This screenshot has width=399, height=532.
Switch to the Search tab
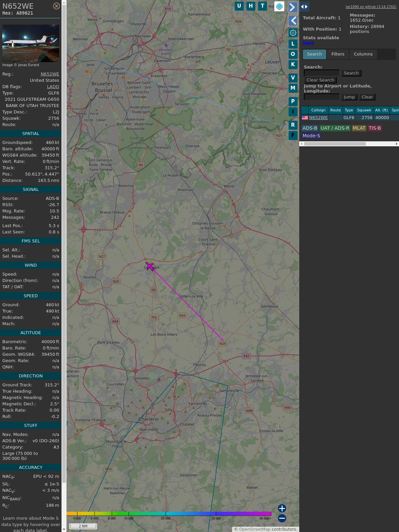coord(314,54)
